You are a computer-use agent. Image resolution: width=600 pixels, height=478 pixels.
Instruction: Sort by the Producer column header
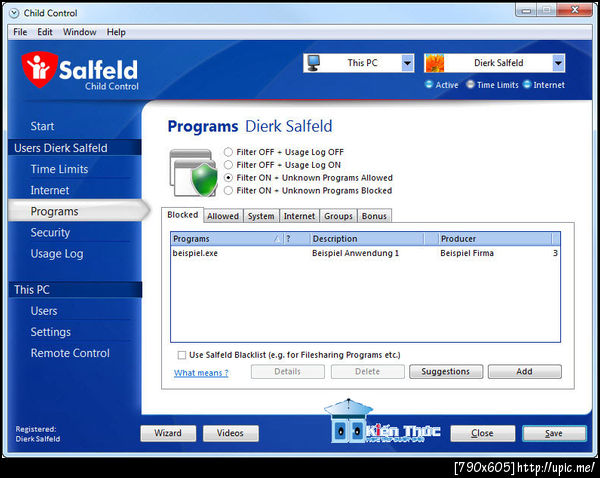pyautogui.click(x=495, y=239)
